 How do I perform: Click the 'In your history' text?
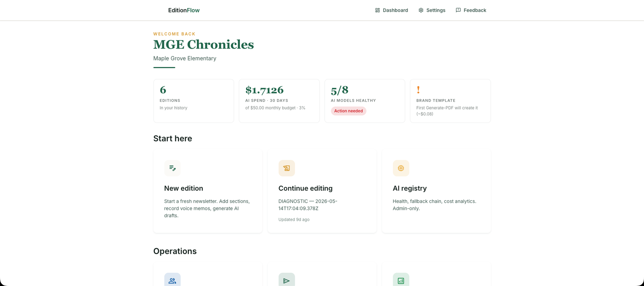coord(173,108)
